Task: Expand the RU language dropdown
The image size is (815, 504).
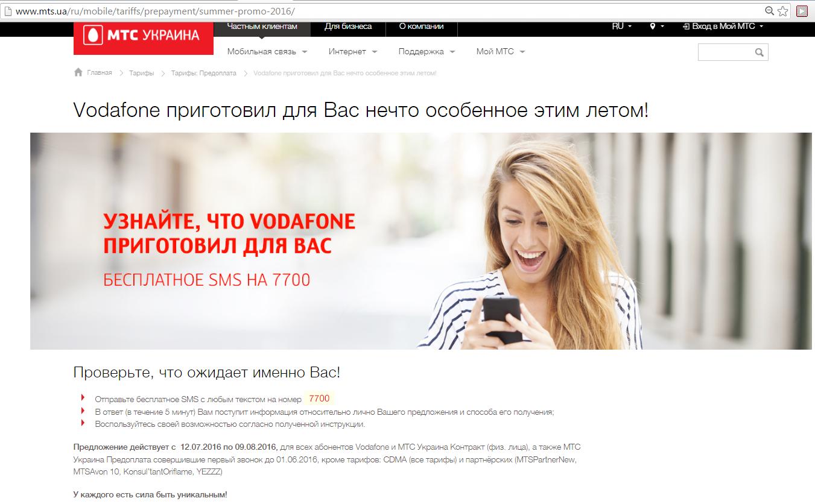Action: click(x=621, y=27)
